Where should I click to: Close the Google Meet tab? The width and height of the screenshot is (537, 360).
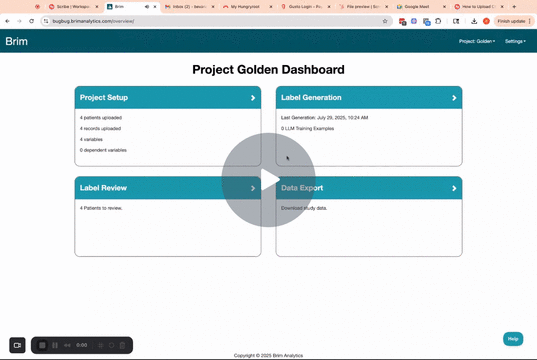pos(445,7)
